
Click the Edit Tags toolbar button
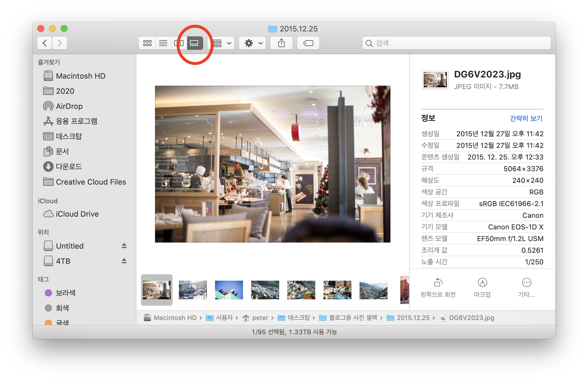pyautogui.click(x=308, y=43)
